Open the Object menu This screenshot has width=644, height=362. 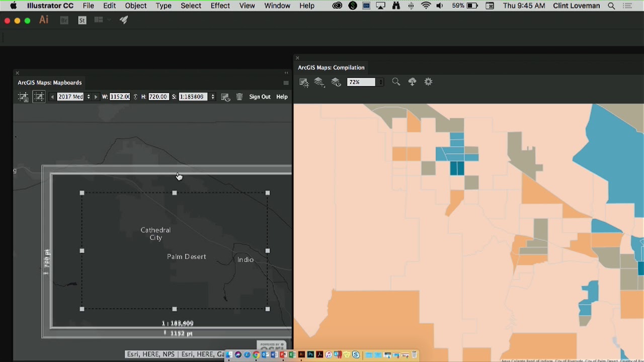coord(136,6)
